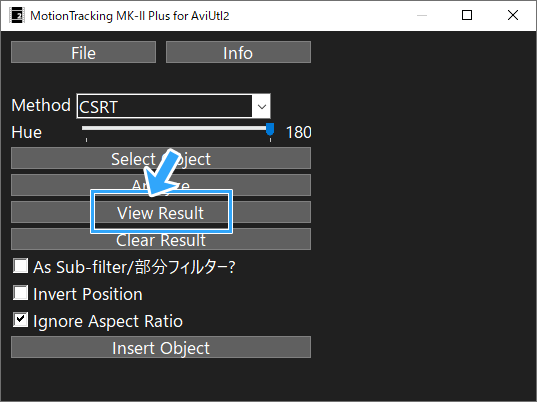Tick the Invert Position checkbox
This screenshot has width=537, height=402.
pos(21,293)
